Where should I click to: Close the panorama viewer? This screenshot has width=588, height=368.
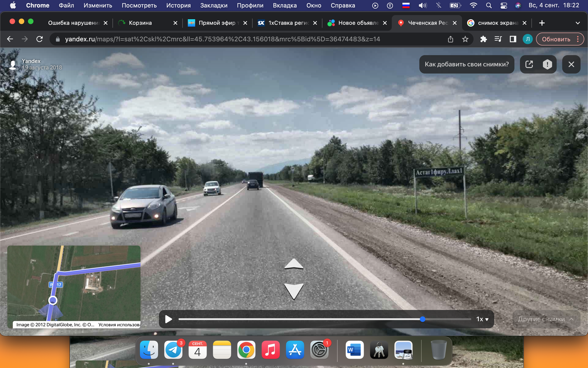[571, 64]
